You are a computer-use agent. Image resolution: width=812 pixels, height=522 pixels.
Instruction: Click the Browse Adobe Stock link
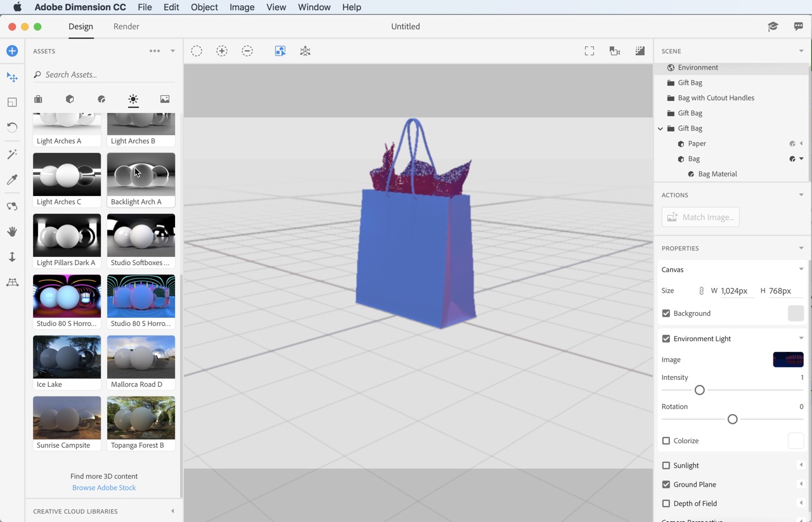[x=104, y=487]
